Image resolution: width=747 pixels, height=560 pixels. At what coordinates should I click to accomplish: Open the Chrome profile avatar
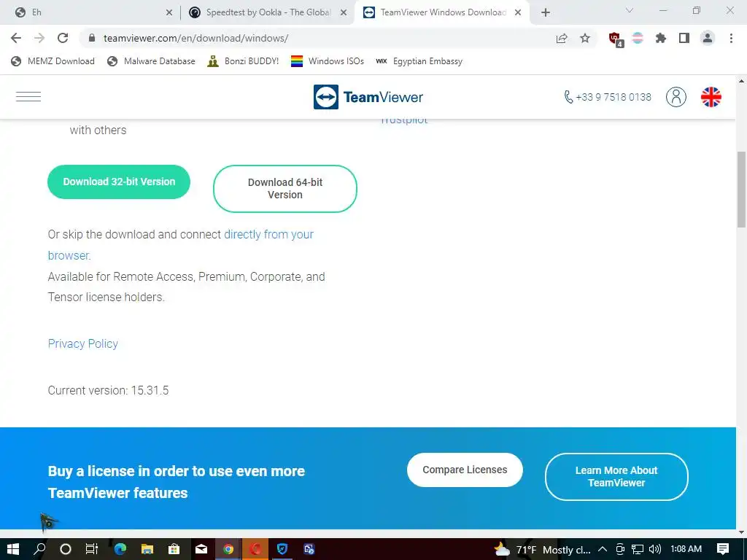708,38
